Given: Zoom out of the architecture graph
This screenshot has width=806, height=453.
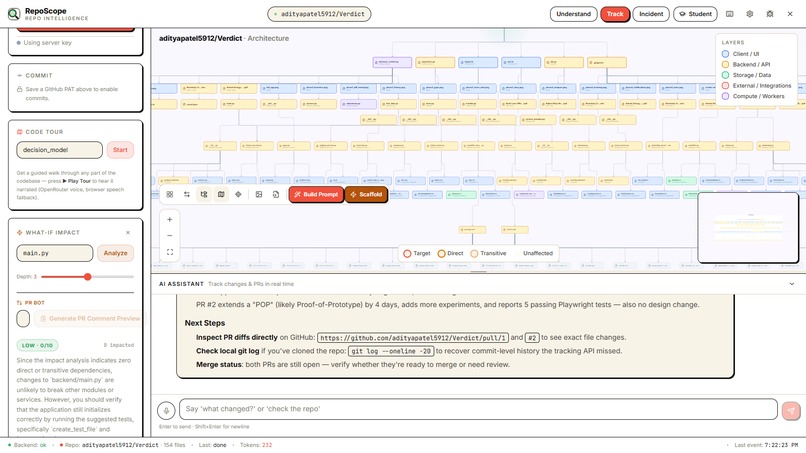Looking at the screenshot, I should click(170, 235).
